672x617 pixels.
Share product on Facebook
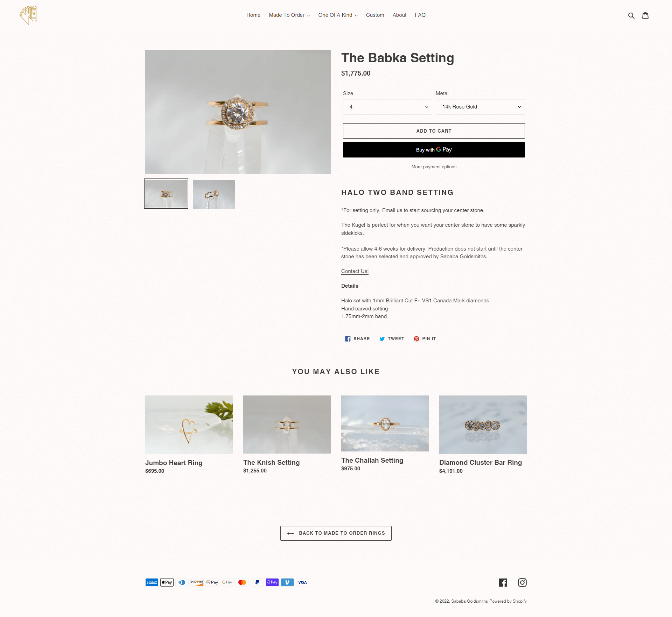click(x=357, y=339)
